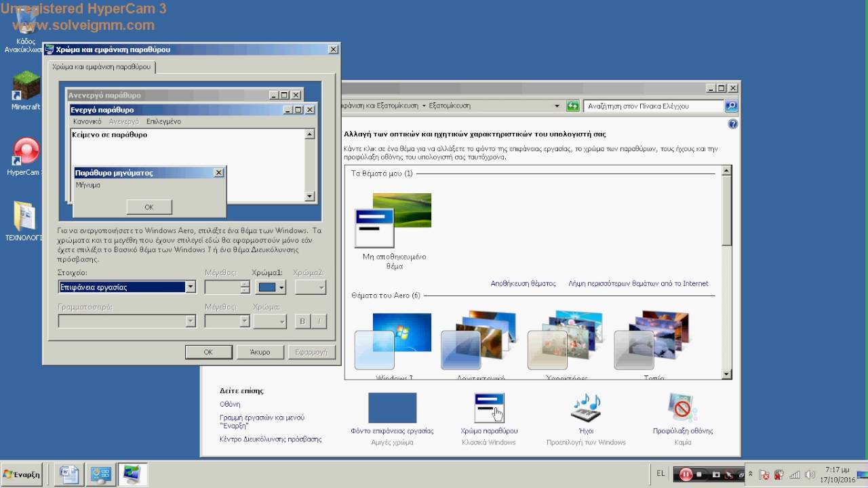868x488 pixels.
Task: Open the Χρώμα2 color dropdown
Action: (x=311, y=287)
